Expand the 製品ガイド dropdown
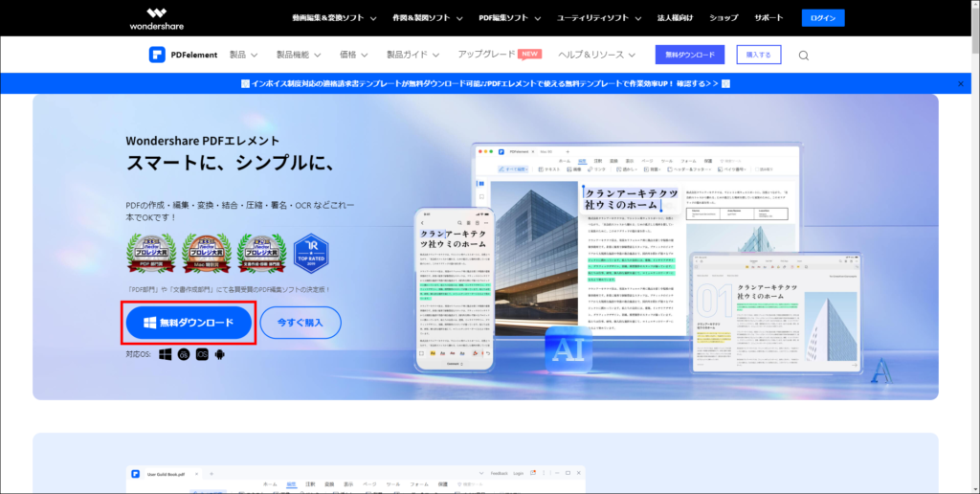This screenshot has height=494, width=980. (x=412, y=55)
